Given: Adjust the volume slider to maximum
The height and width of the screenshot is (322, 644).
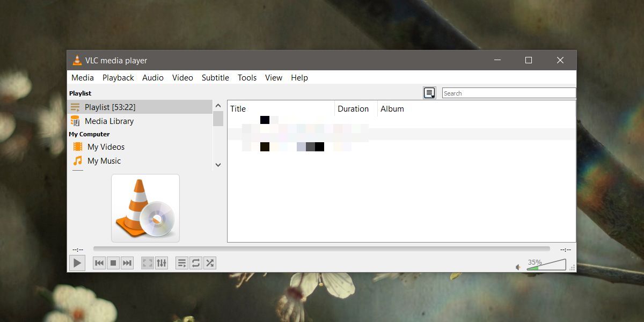Looking at the screenshot, I should pos(563,265).
